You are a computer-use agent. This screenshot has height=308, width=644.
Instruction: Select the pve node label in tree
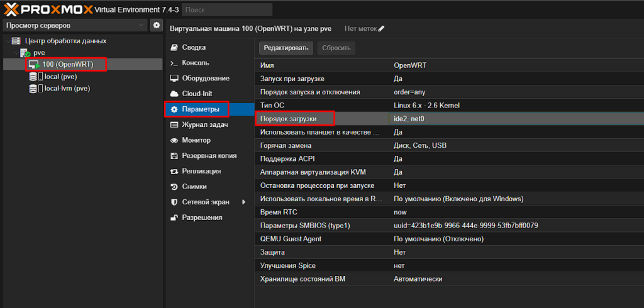[40, 53]
